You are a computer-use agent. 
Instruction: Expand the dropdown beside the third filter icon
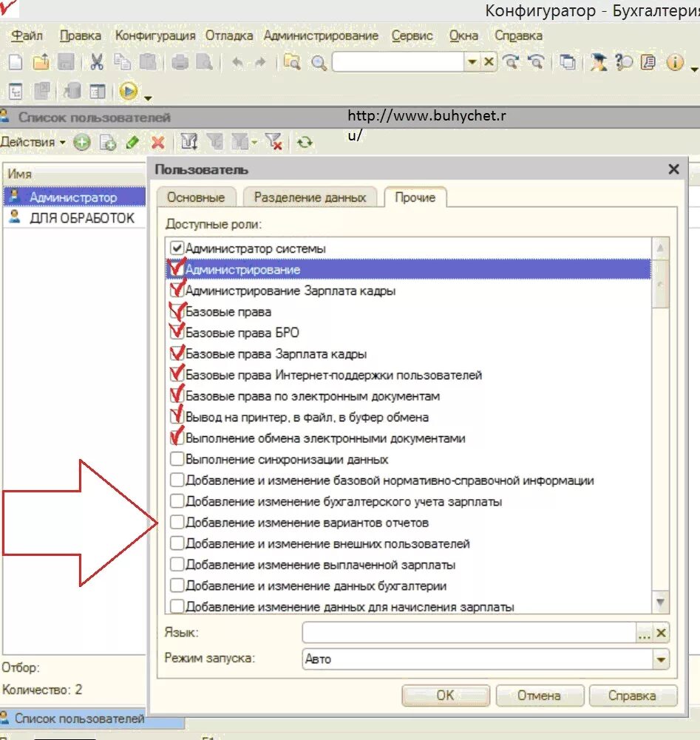click(x=254, y=142)
